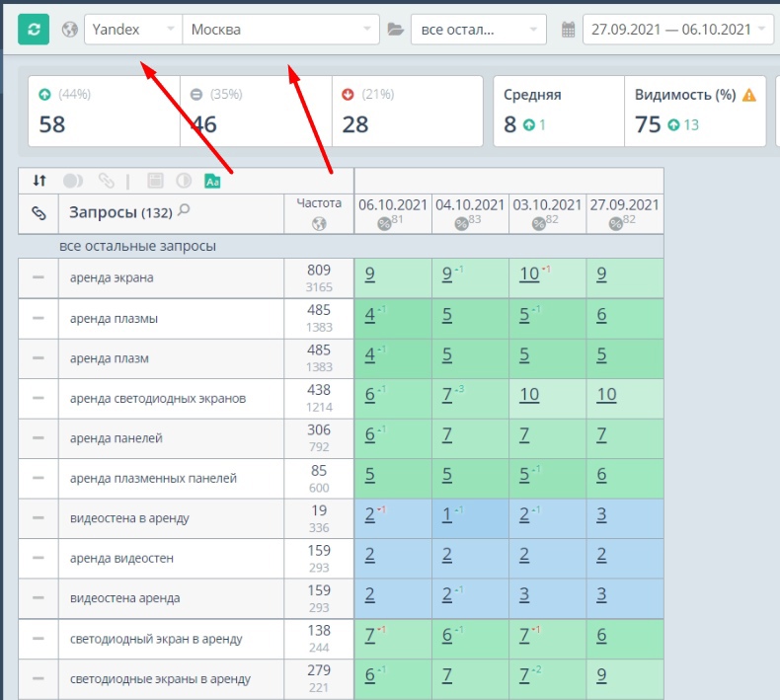Viewport: 780px width, 700px height.
Task: Open position 10 link for 'аренда экрана' on 03.10.2021
Action: tap(529, 273)
